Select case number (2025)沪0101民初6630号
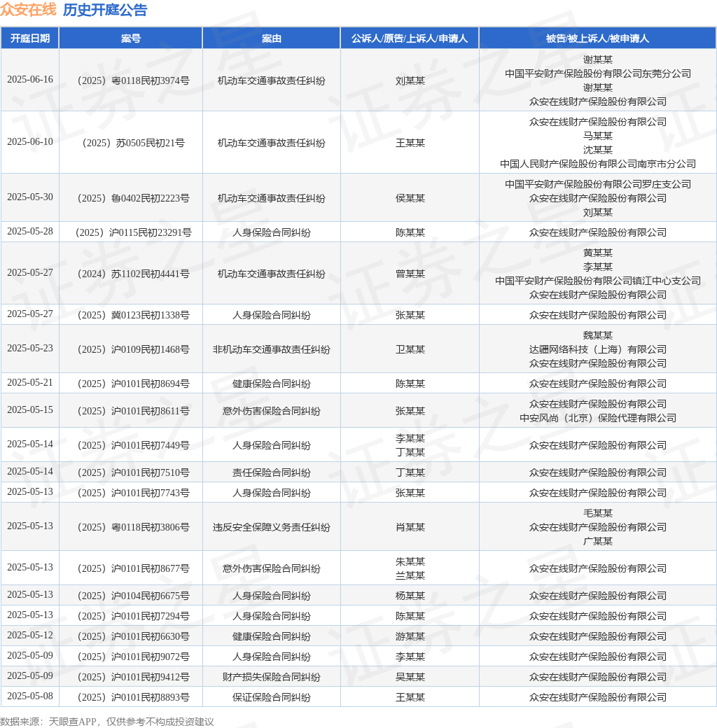The height and width of the screenshot is (728, 717). pyautogui.click(x=133, y=637)
